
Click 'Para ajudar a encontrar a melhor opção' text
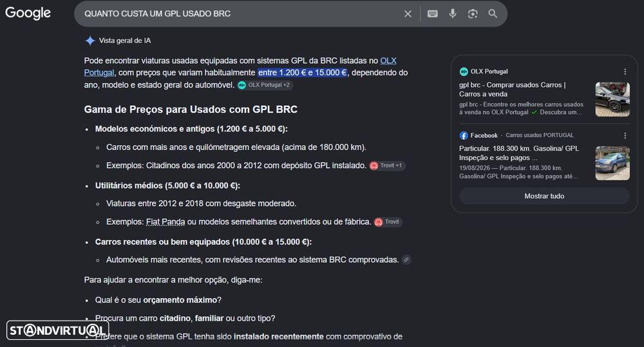pyautogui.click(x=173, y=280)
